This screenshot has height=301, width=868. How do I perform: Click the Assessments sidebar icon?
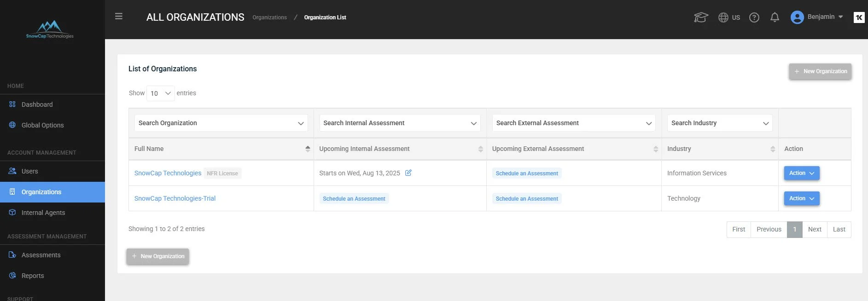12,255
